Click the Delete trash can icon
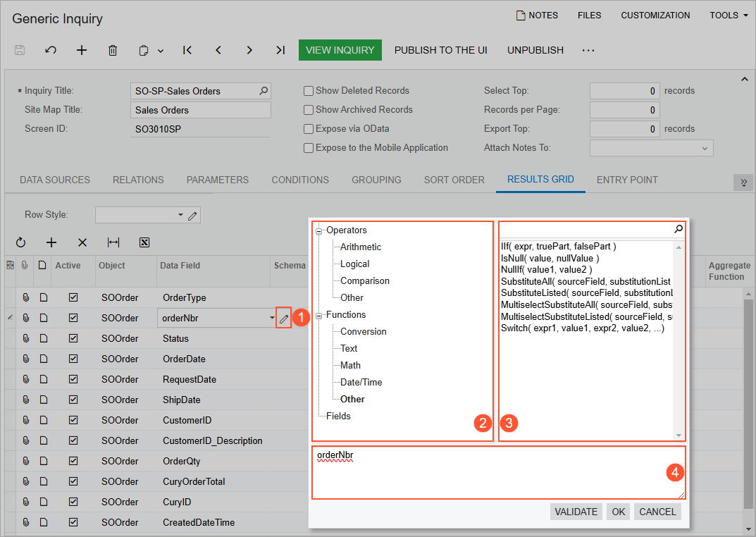The image size is (756, 537). point(113,50)
